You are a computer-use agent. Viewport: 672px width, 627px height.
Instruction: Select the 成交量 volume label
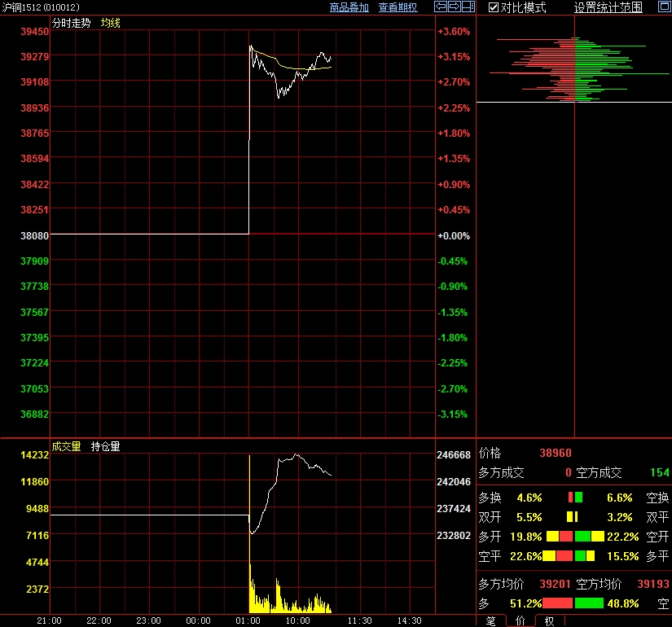click(x=67, y=446)
